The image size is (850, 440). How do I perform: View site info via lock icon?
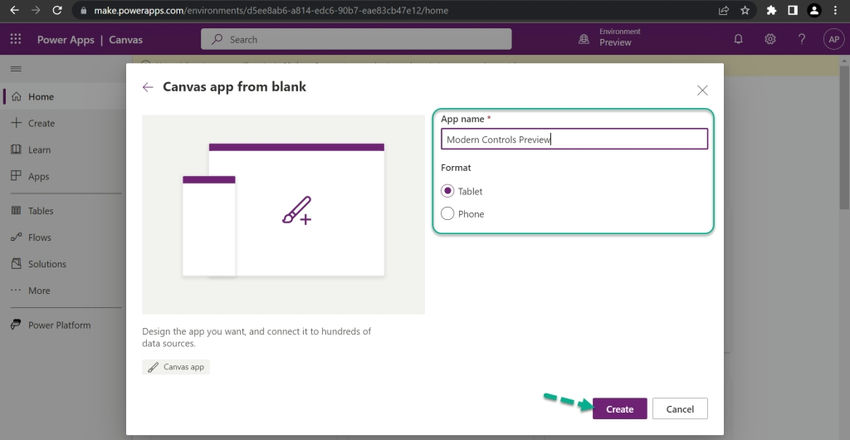[x=83, y=10]
